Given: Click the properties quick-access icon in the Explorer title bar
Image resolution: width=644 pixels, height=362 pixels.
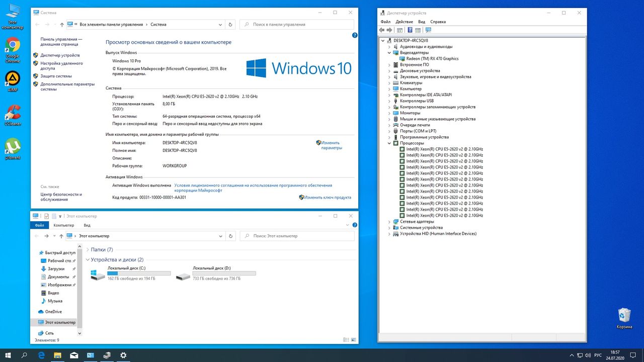Looking at the screenshot, I should [46, 216].
